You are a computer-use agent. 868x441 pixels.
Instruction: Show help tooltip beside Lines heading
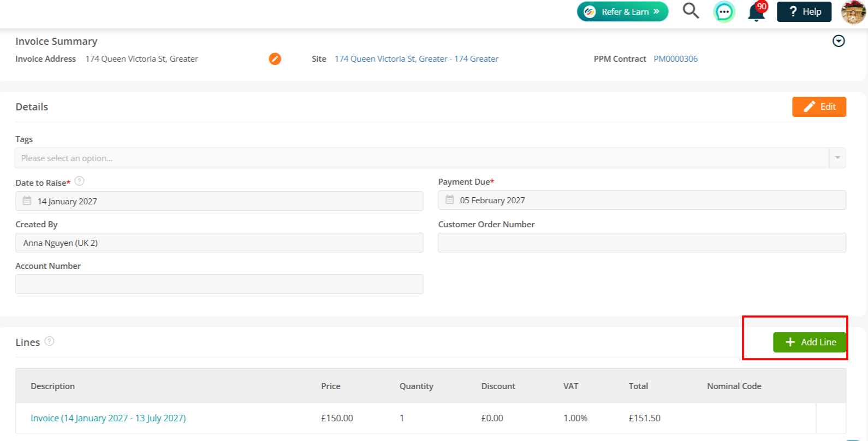pos(49,341)
